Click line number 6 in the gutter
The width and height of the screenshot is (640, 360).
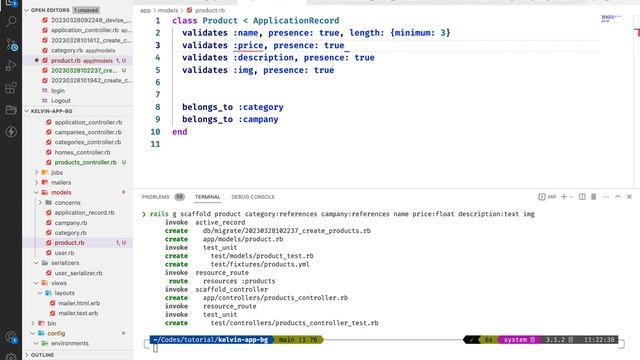pos(158,82)
